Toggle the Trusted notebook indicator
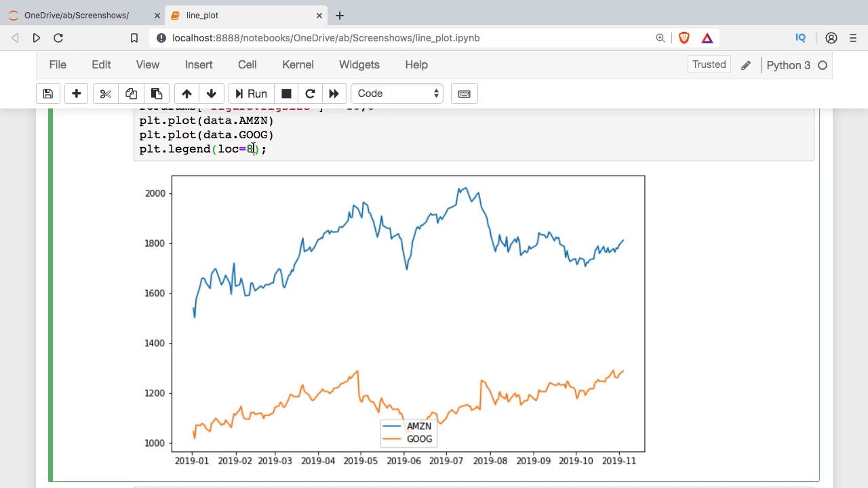868x488 pixels. tap(709, 64)
